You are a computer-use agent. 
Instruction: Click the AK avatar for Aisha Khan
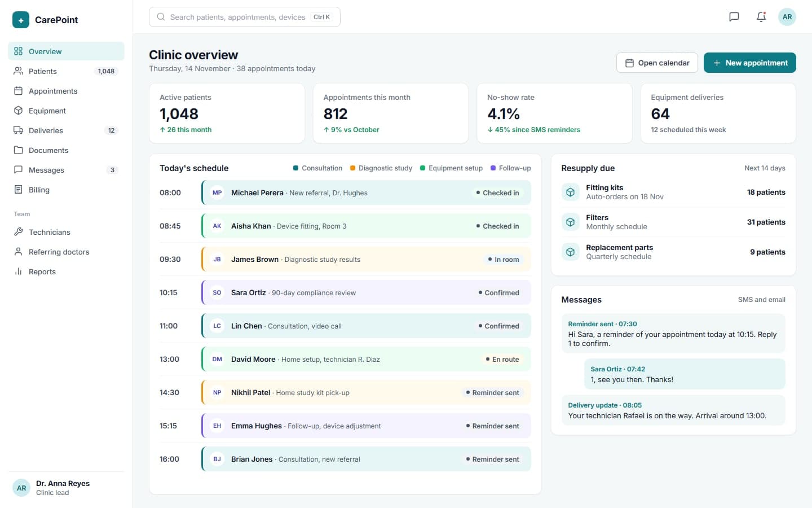[217, 226]
